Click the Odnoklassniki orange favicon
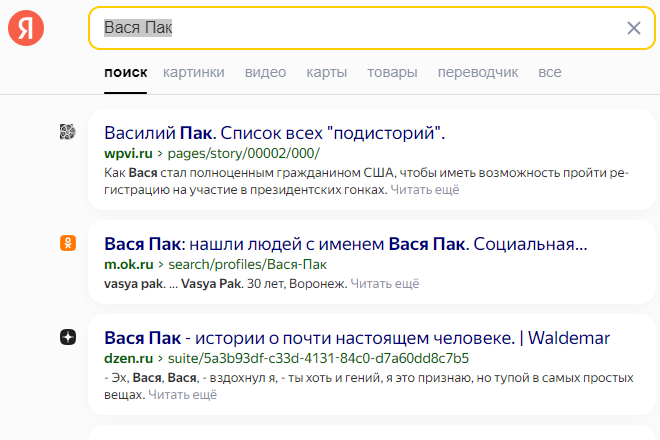This screenshot has height=440, width=660. pos(67,242)
